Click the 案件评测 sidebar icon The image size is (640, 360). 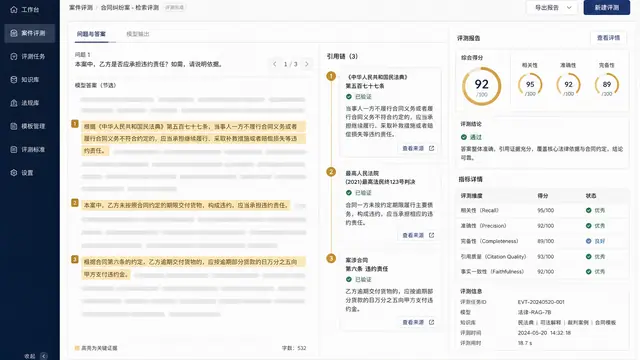pyautogui.click(x=13, y=33)
